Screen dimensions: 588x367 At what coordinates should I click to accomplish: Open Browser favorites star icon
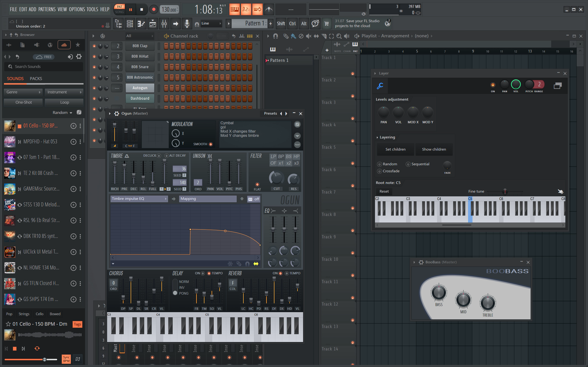(78, 45)
